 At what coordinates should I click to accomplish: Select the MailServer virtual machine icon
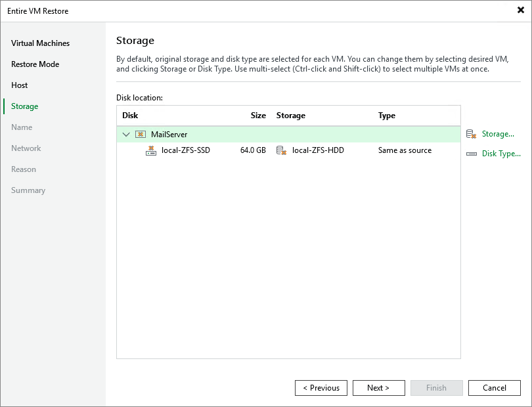pyautogui.click(x=139, y=134)
